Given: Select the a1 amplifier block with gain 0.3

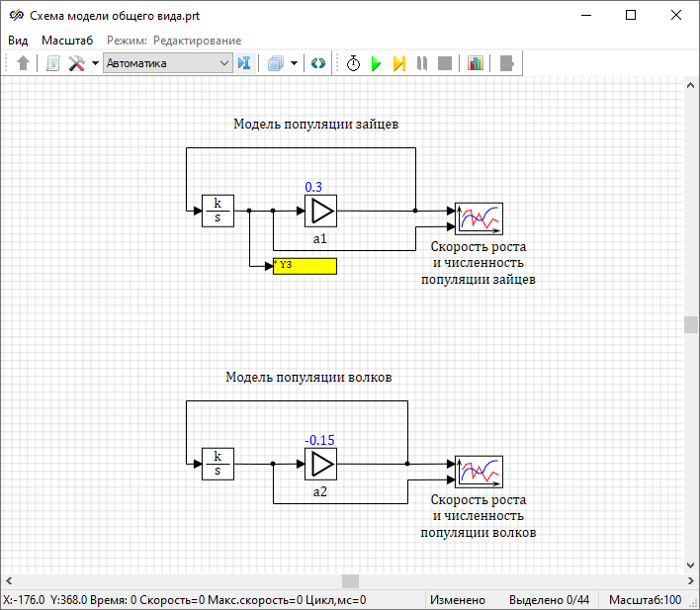Looking at the screenshot, I should (x=320, y=211).
